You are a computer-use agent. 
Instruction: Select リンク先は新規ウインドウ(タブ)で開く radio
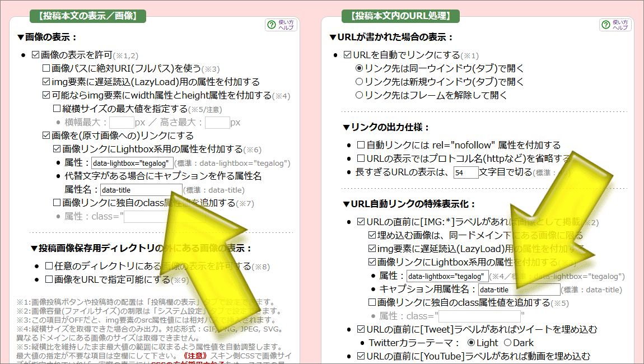[x=360, y=82]
